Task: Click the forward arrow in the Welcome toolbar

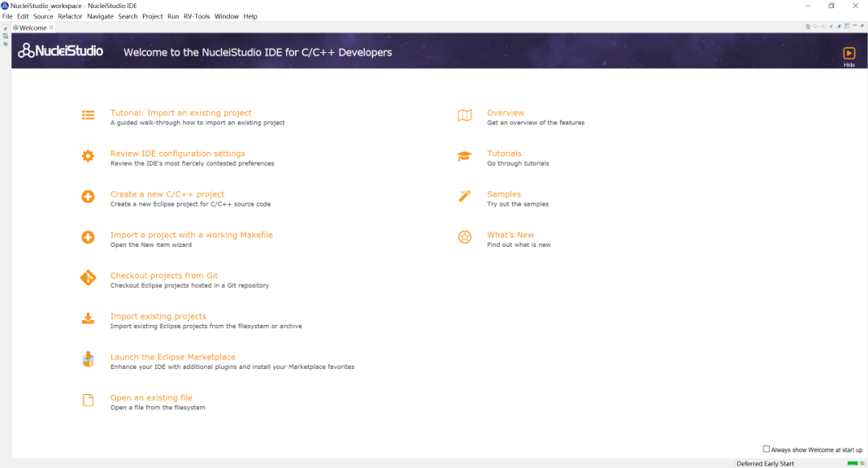Action: coord(824,26)
